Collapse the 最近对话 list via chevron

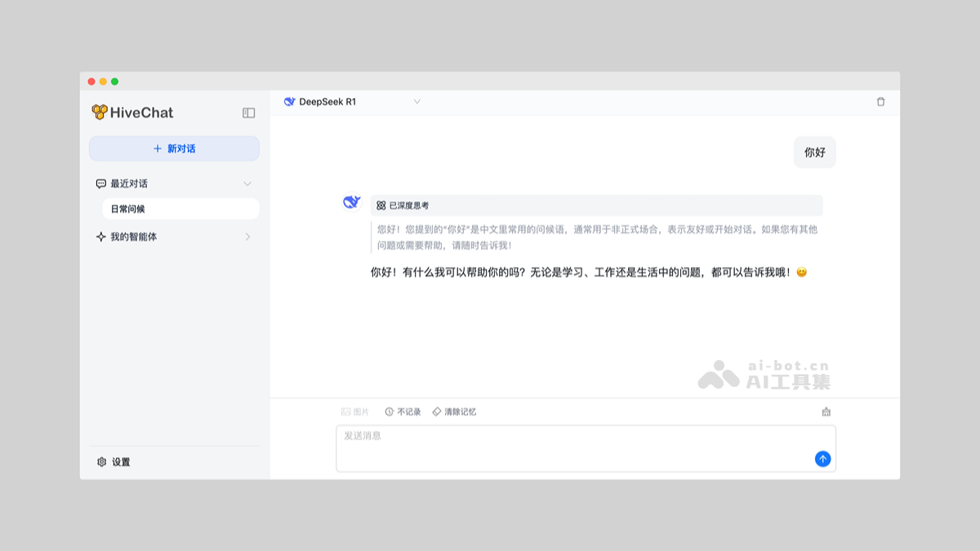247,184
